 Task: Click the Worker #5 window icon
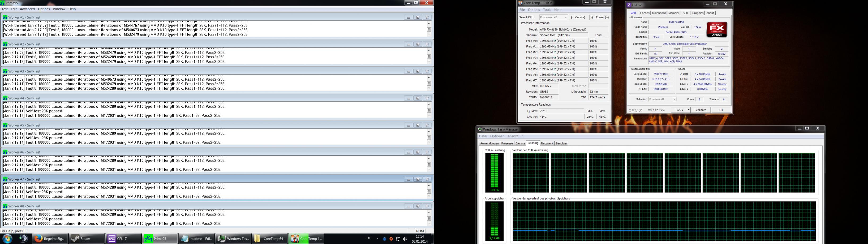tap(5, 125)
